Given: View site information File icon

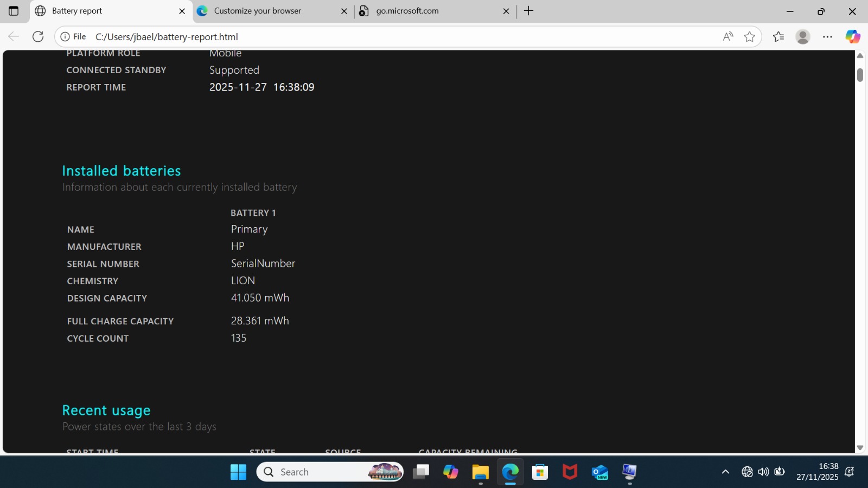Looking at the screenshot, I should (73, 36).
